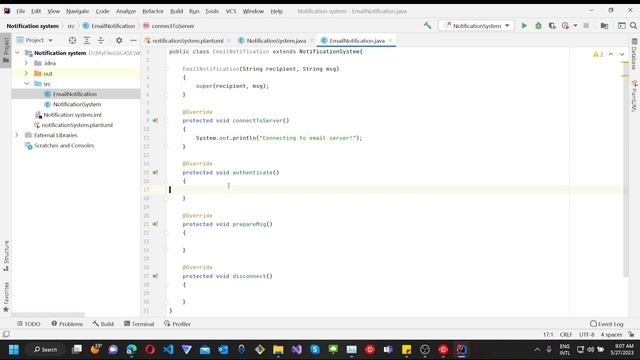Select notificationSystem.plantuml in project tree

(77, 125)
